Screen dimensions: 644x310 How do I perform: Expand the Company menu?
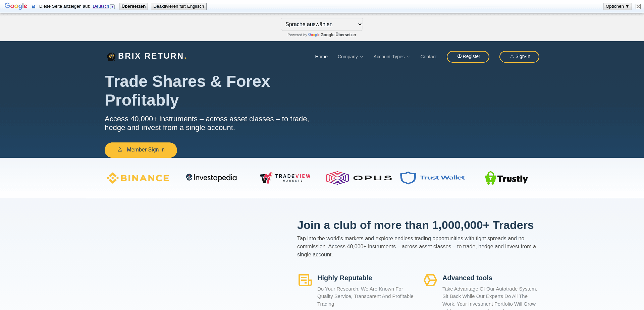(350, 57)
